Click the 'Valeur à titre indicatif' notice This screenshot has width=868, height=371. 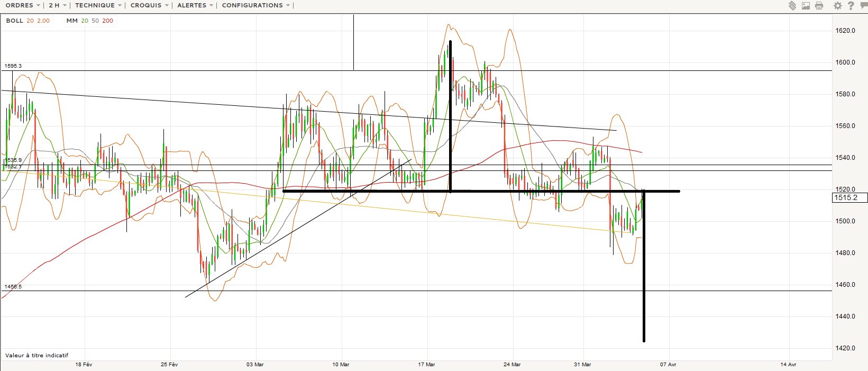tap(37, 356)
